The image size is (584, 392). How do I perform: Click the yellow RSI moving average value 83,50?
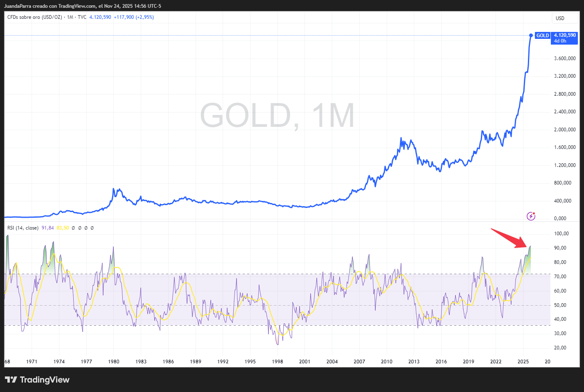[x=63, y=228]
